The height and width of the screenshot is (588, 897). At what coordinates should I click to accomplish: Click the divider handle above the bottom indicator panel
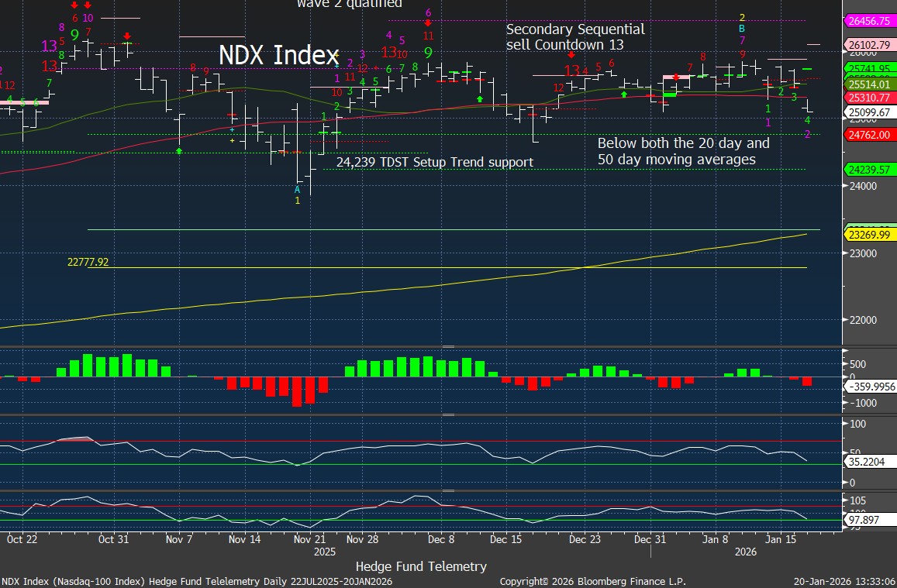pyautogui.click(x=447, y=490)
